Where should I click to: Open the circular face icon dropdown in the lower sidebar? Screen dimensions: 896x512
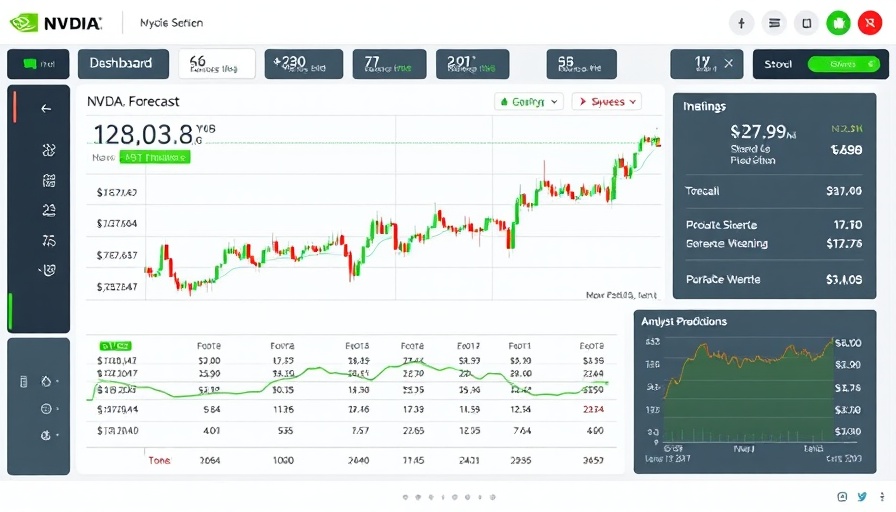point(49,409)
